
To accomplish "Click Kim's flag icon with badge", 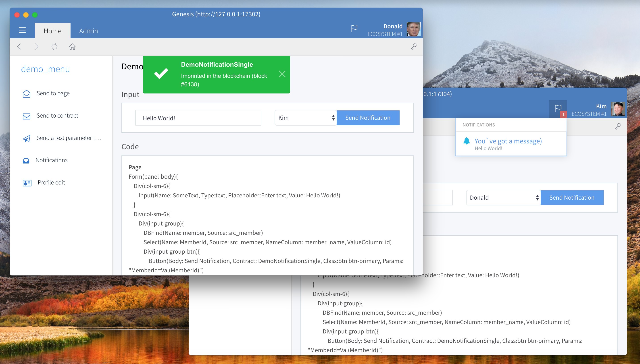I will 558,109.
